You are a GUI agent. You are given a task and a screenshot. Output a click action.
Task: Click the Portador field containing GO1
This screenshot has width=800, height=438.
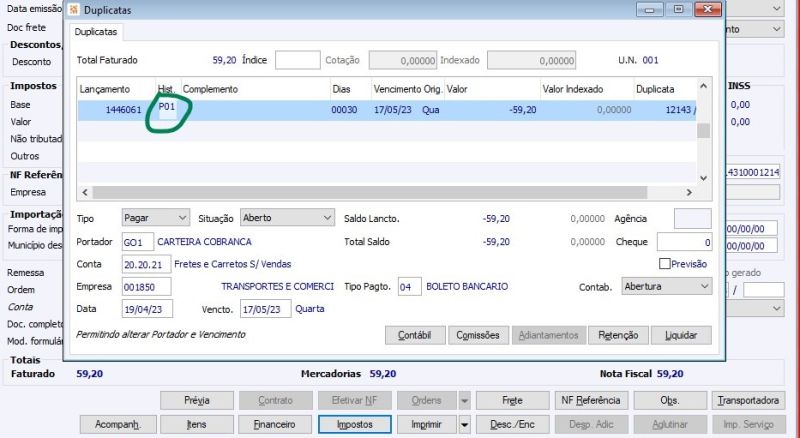(137, 242)
